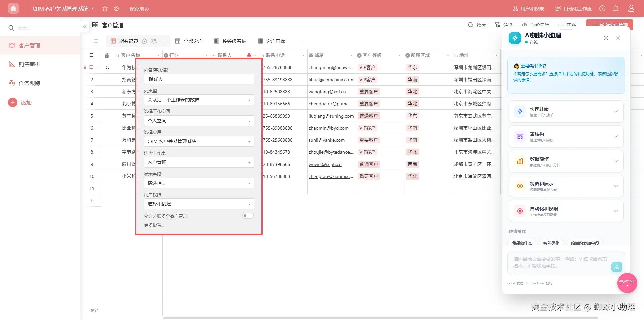Open 销售商机 in the sidebar
The image size is (644, 320).
tap(40, 64)
